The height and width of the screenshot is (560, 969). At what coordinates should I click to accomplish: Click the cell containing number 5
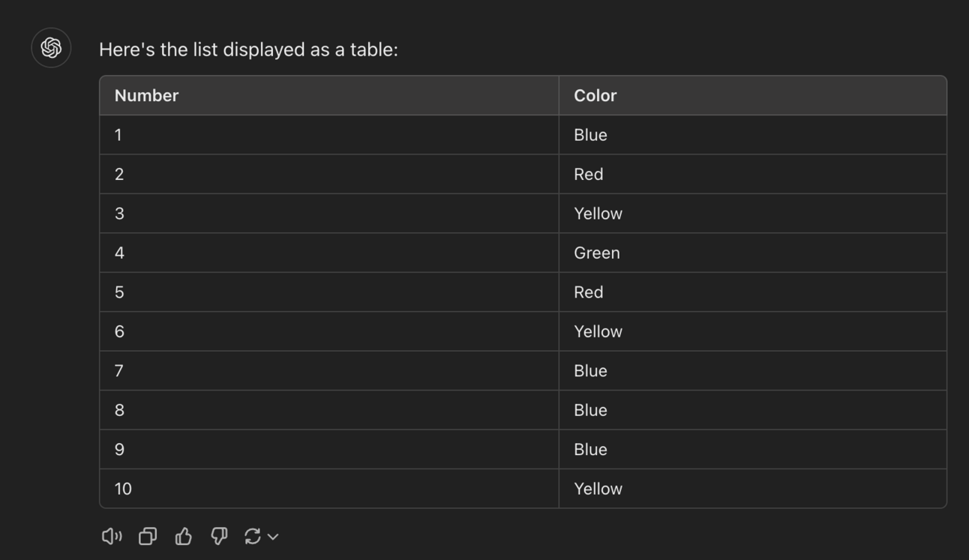point(119,292)
